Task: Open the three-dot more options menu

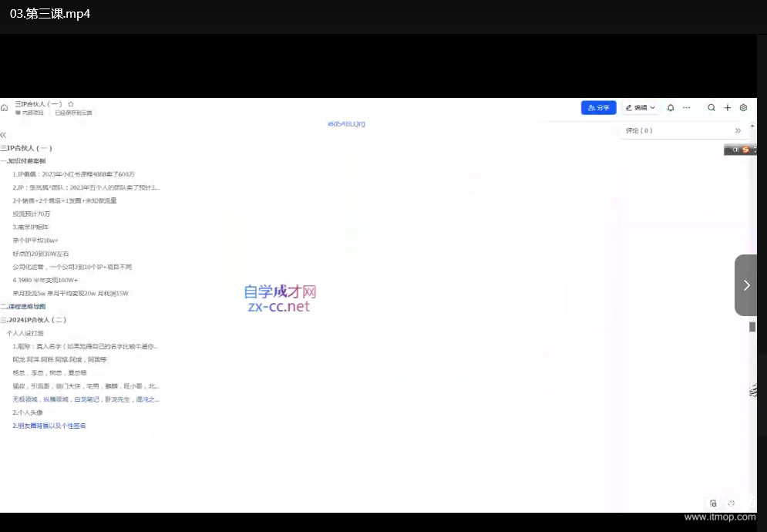Action: point(687,108)
